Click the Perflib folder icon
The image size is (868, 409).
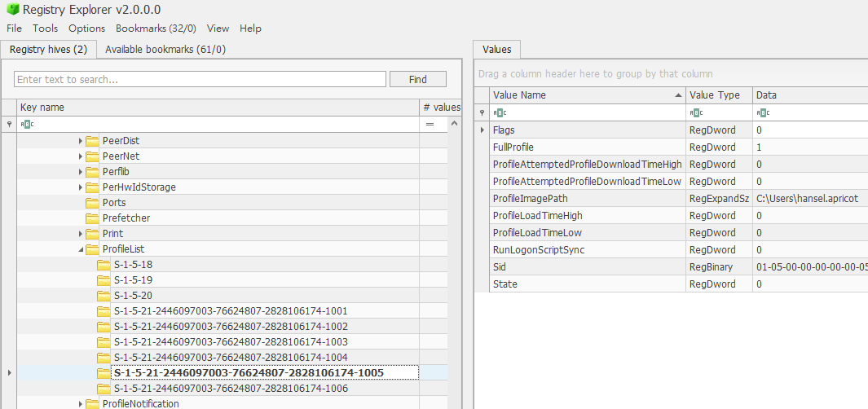[x=92, y=172]
